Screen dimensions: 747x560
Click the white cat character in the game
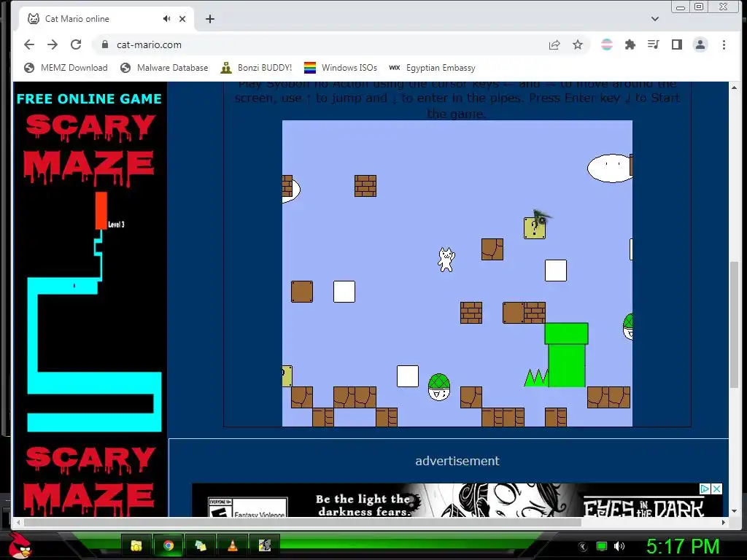[x=446, y=260]
